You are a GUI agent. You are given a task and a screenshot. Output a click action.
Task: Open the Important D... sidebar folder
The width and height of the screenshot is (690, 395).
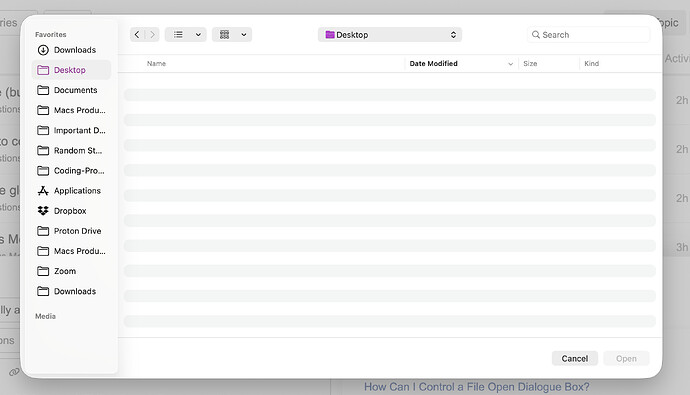tap(71, 130)
